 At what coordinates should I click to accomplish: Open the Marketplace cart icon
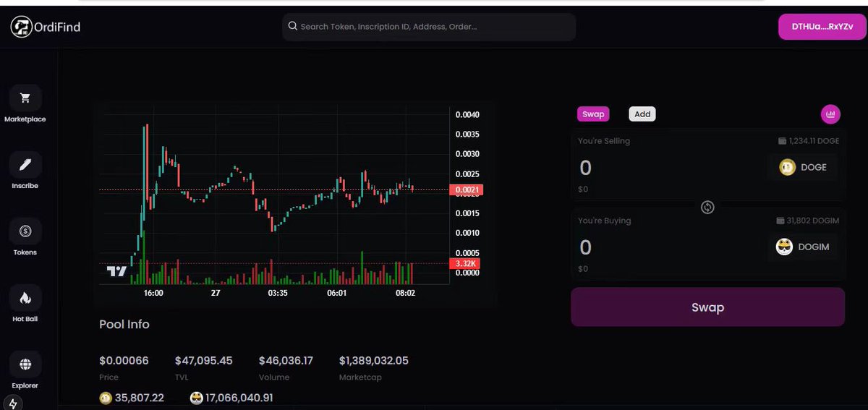point(25,98)
